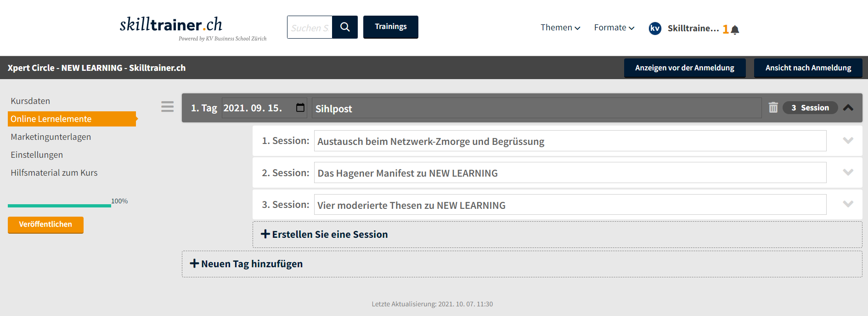Click the plus icon to create a session
The image size is (868, 316).
point(265,234)
